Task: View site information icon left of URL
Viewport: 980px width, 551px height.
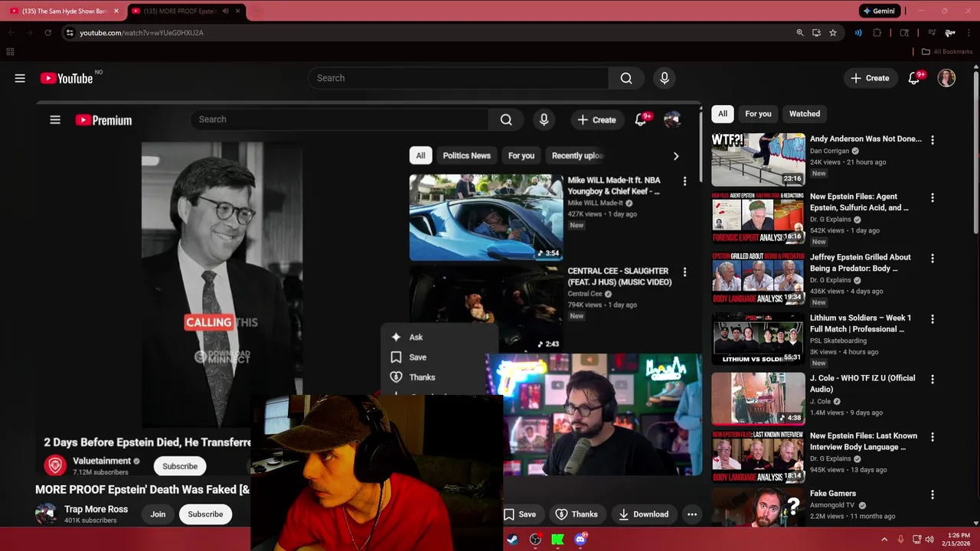Action: (70, 33)
